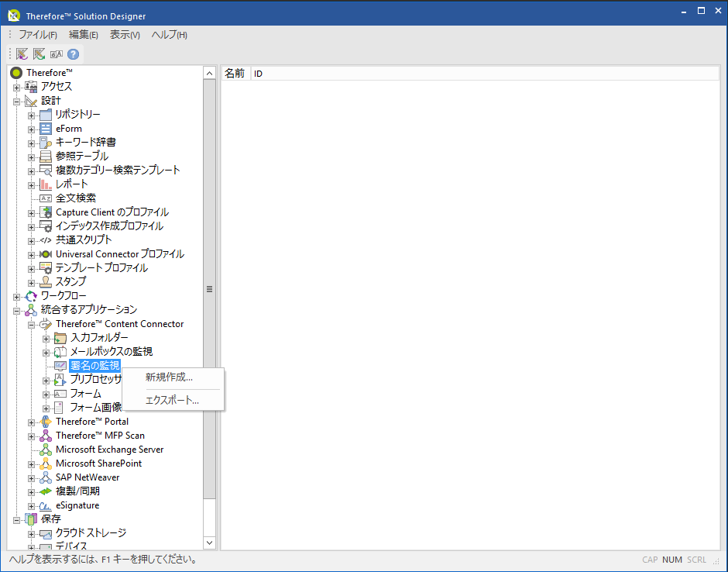Screen dimensions: 728x572
Task: Select the 署名の監視 tree item
Action: (x=94, y=366)
